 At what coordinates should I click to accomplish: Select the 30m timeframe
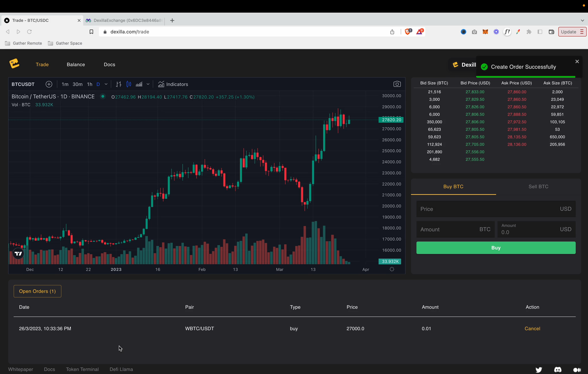(x=78, y=84)
